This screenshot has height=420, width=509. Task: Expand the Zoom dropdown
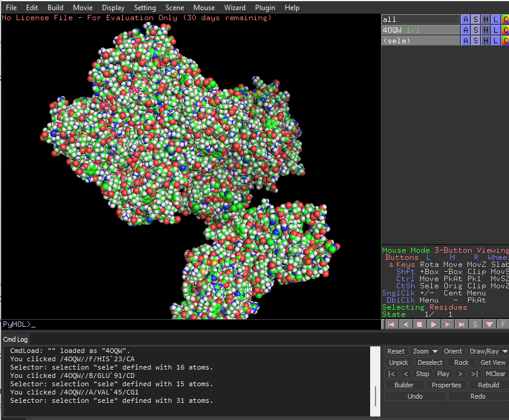click(425, 351)
